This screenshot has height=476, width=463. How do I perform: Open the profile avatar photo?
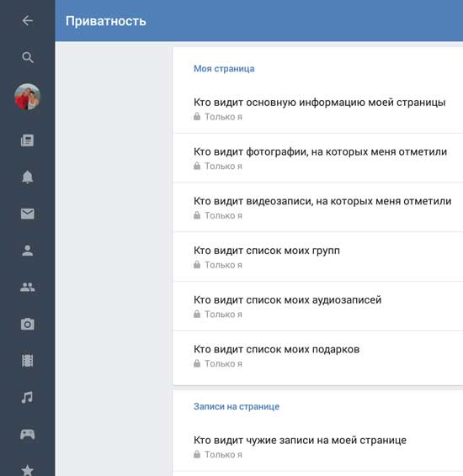[x=27, y=97]
